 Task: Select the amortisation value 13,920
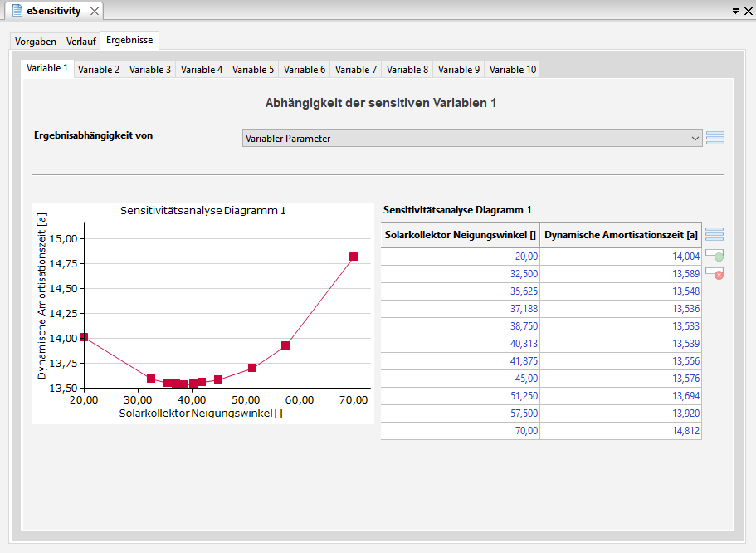tap(621, 413)
